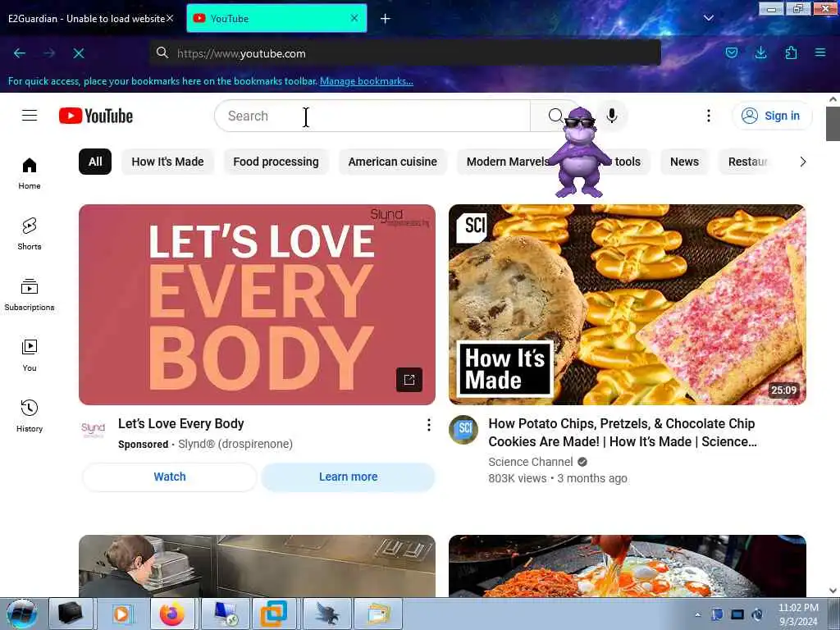Start voice search with the microphone icon

612,116
